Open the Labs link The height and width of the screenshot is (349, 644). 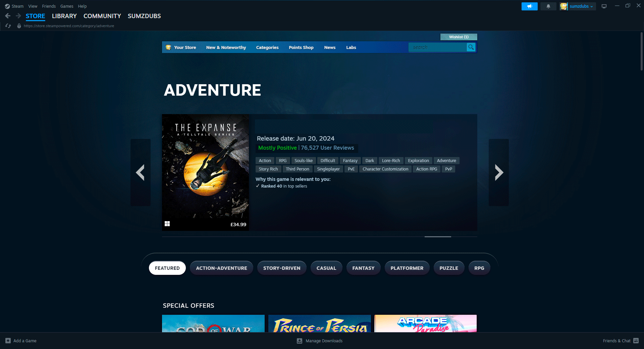pyautogui.click(x=351, y=47)
